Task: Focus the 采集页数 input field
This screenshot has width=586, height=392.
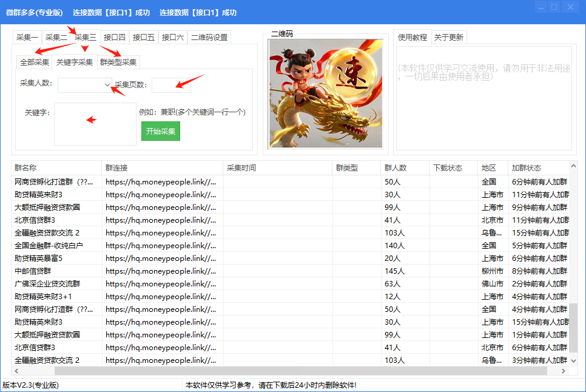Action: click(171, 85)
